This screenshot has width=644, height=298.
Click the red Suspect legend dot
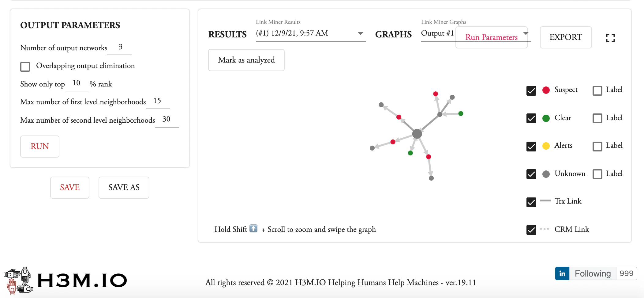(x=546, y=90)
